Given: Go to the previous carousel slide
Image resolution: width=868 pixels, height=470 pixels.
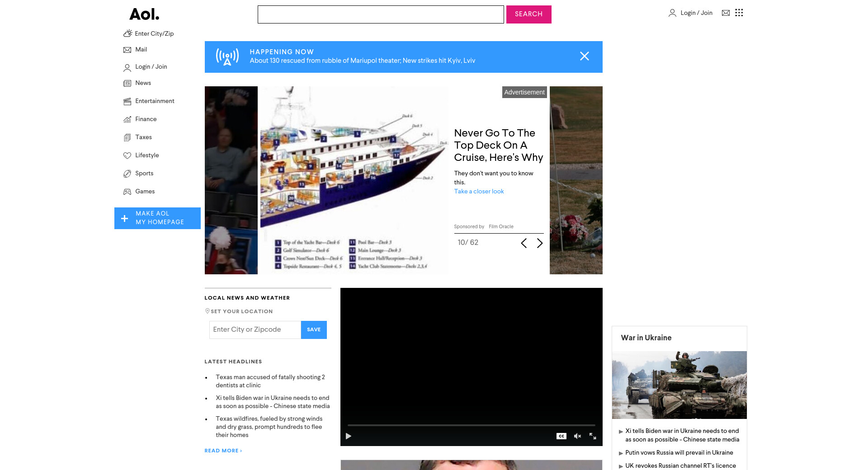Looking at the screenshot, I should point(524,243).
